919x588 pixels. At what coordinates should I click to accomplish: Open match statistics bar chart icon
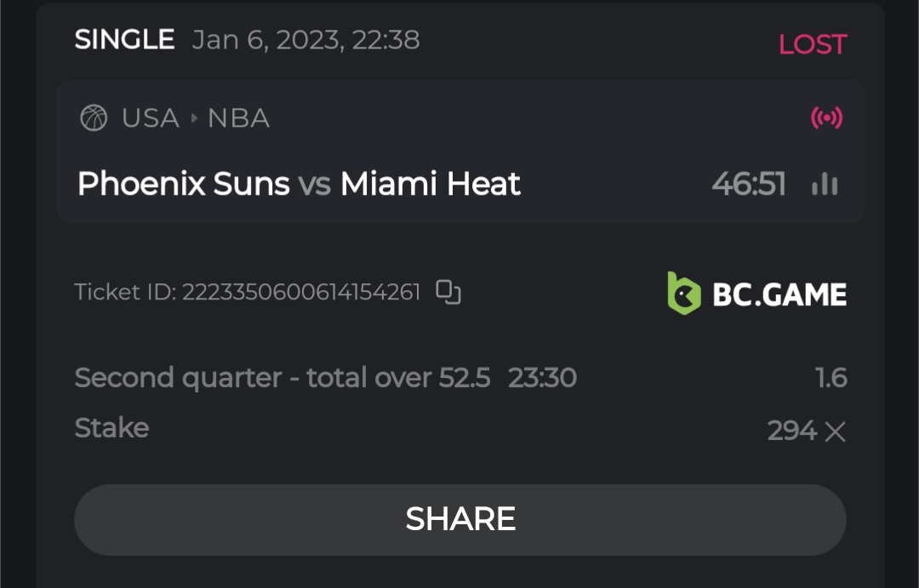coord(825,184)
